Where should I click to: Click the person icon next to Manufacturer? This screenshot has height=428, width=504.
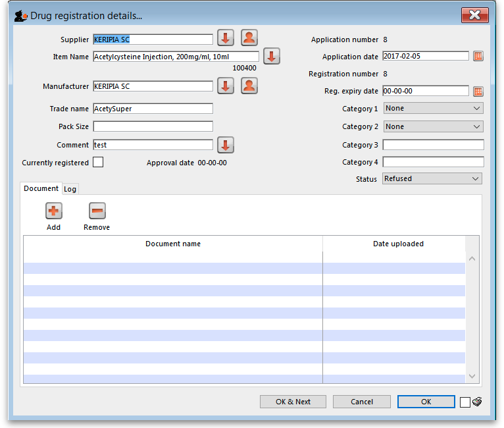249,86
